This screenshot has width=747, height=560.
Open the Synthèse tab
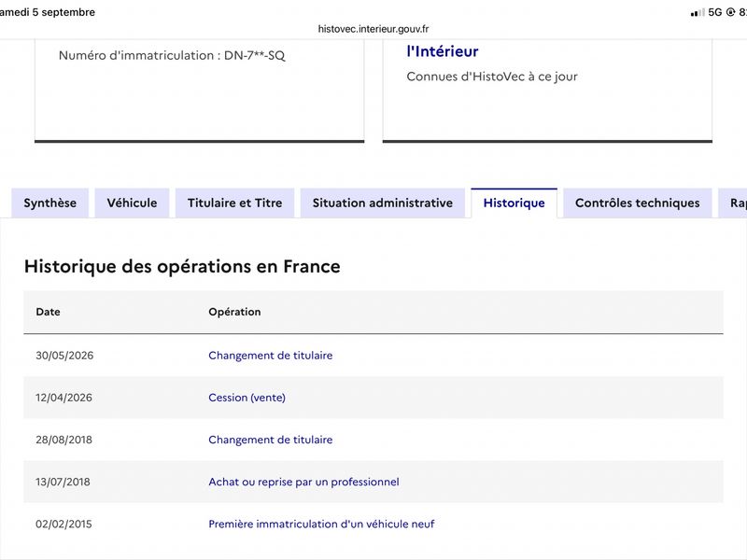coord(50,203)
